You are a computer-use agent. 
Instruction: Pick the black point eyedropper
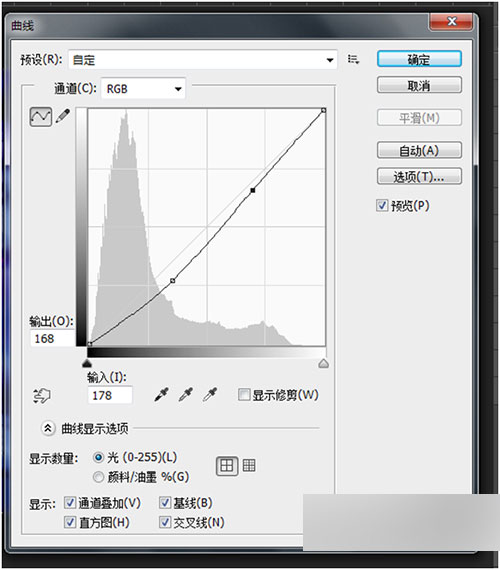click(161, 394)
